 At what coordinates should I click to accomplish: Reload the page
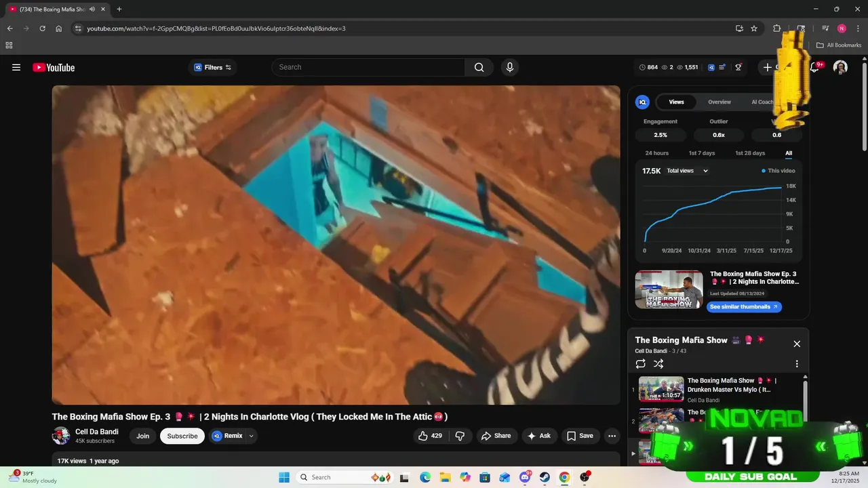42,28
